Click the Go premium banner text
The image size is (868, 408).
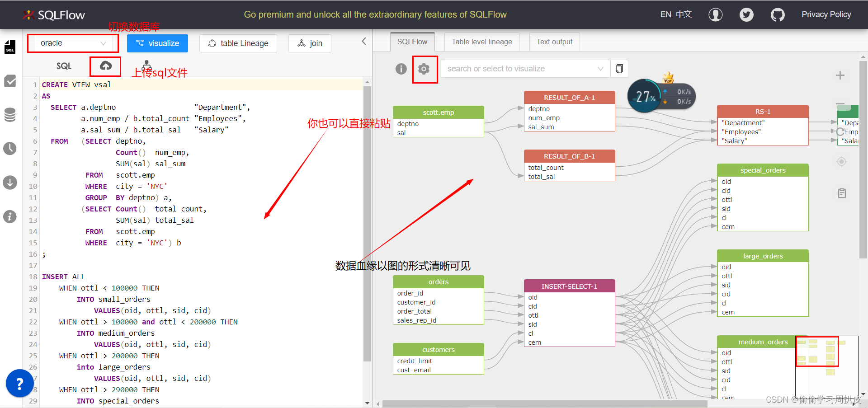pos(375,14)
